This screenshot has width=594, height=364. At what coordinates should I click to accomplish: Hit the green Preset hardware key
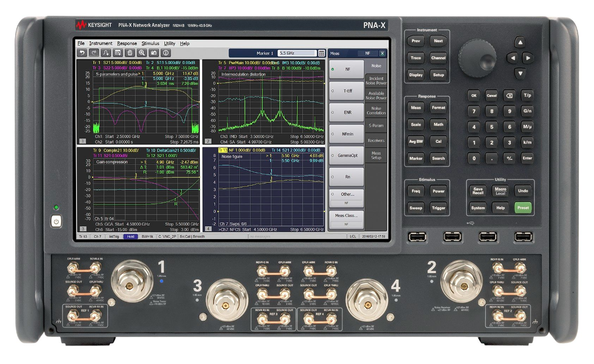(523, 208)
